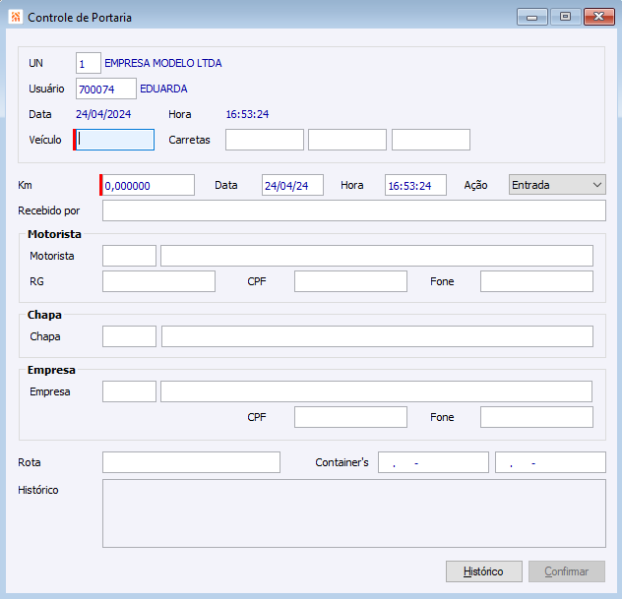Click the Motorista CPF field
Image resolution: width=622 pixels, height=599 pixels.
pyautogui.click(x=350, y=281)
